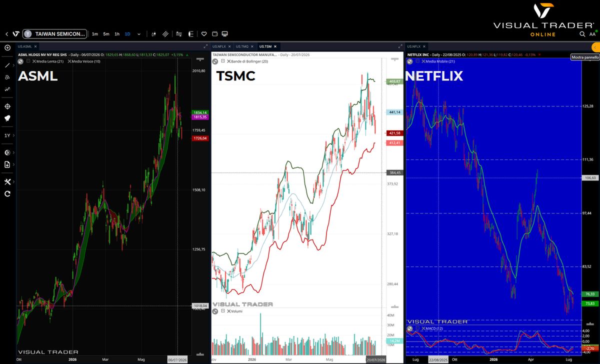Add to favorites with heart icon
This screenshot has width=600, height=364.
pos(204,34)
